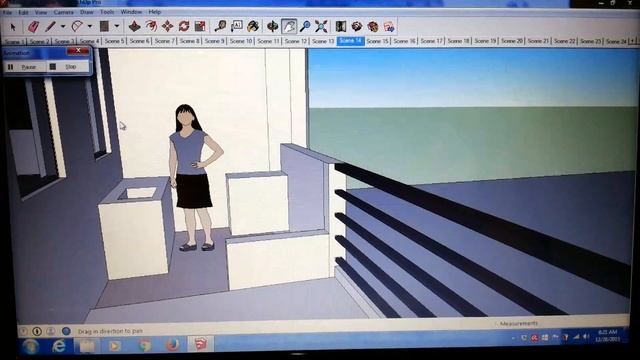Open the Rectangle tool dropdown arrow
640x360 pixels.
pos(117,27)
